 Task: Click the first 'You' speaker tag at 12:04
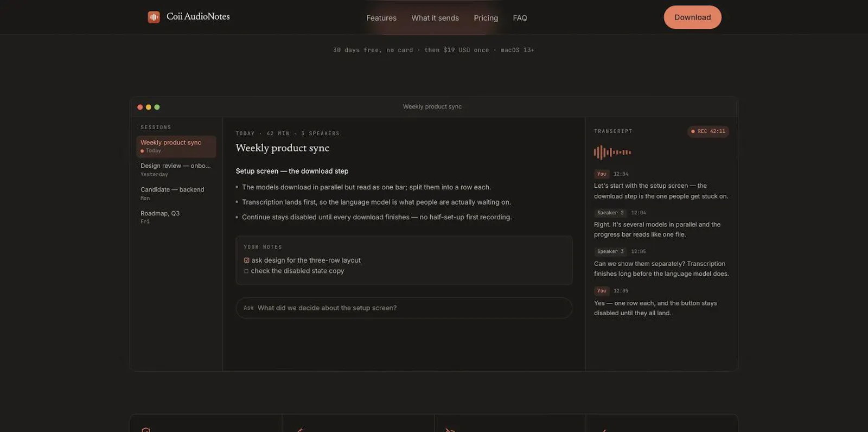click(x=602, y=174)
